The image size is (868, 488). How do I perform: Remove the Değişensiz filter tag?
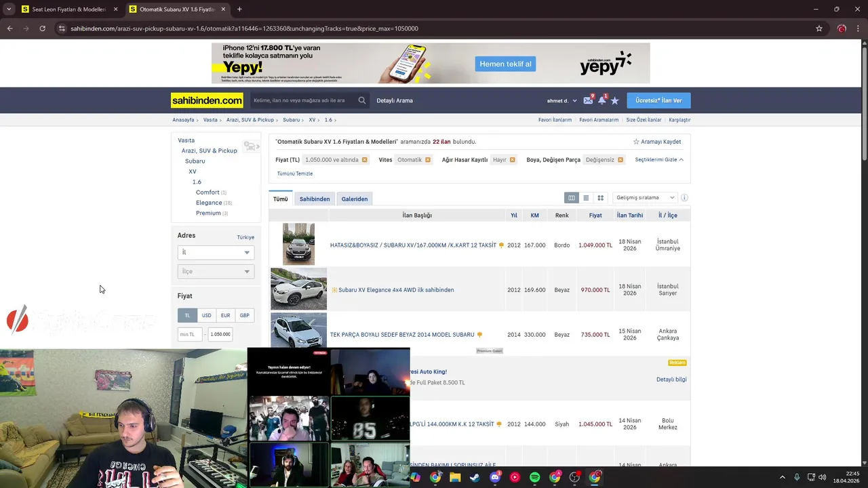620,160
